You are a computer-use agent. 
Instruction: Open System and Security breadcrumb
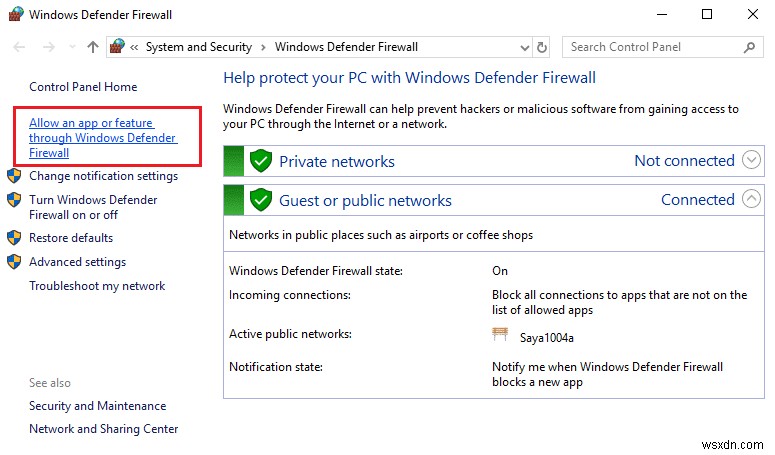[199, 47]
